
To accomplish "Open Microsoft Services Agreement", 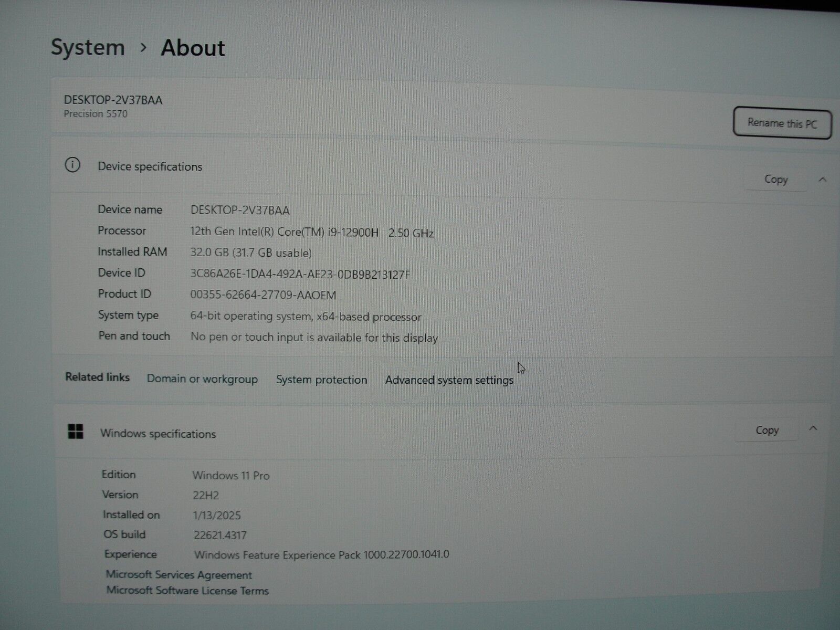I will pyautogui.click(x=179, y=575).
